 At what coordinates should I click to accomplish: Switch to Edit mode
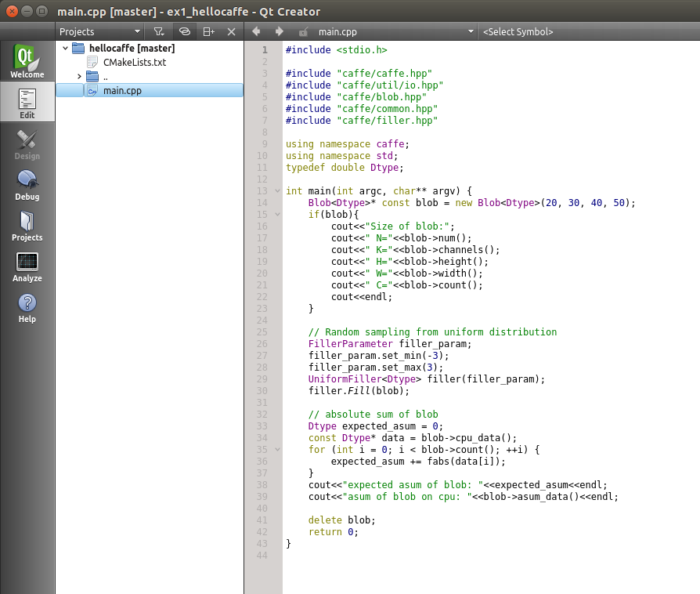point(27,103)
